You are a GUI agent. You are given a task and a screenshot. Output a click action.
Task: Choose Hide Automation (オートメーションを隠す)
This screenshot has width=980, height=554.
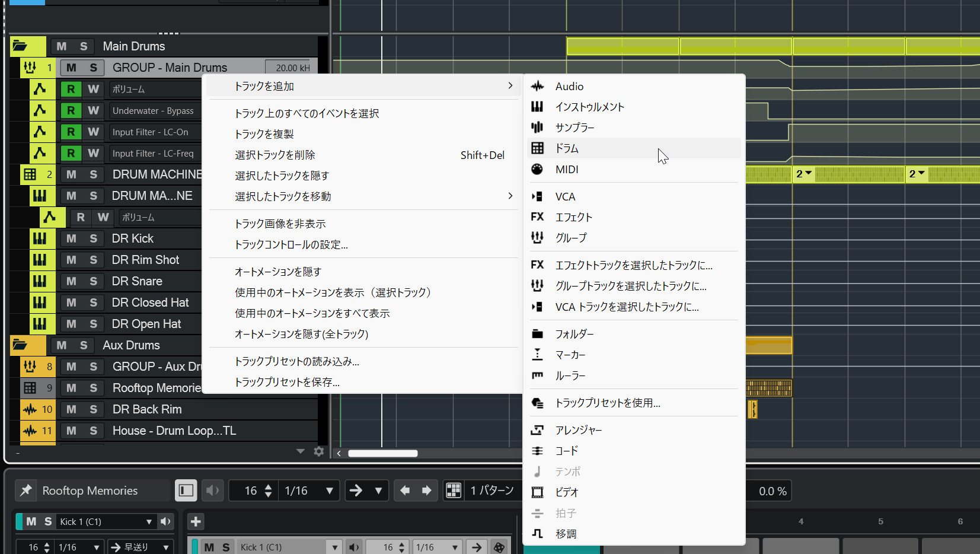click(364, 272)
